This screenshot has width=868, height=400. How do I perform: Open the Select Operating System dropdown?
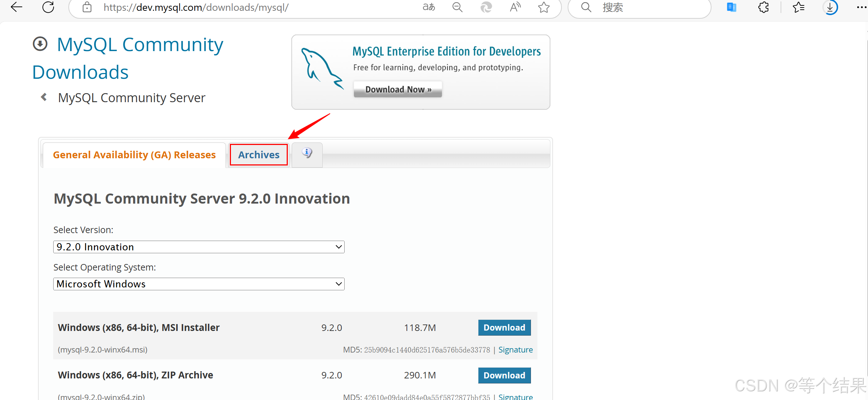pyautogui.click(x=199, y=284)
